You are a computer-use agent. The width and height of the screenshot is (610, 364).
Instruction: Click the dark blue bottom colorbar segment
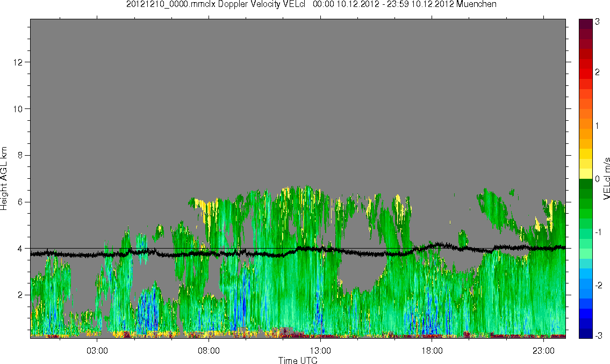(585, 333)
